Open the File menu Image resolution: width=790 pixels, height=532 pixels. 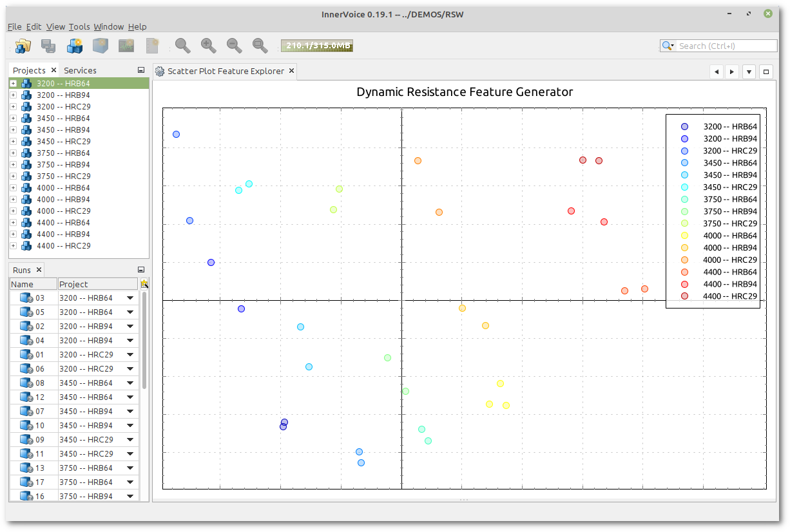point(14,26)
